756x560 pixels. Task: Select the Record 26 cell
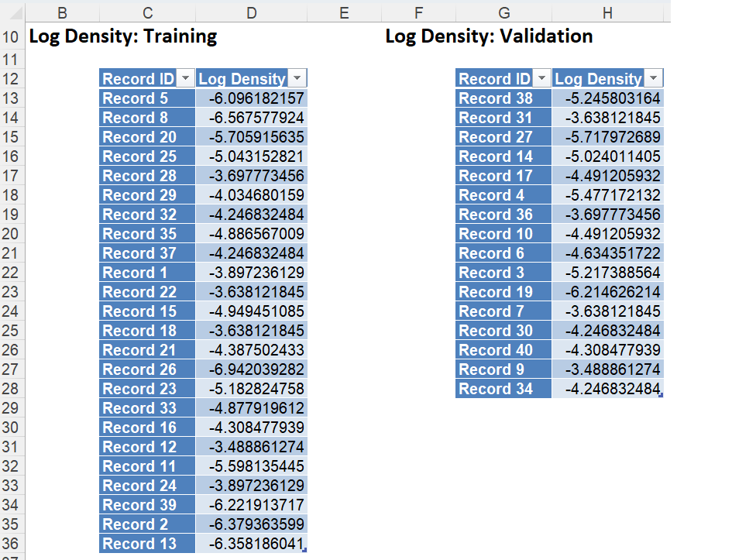(147, 369)
